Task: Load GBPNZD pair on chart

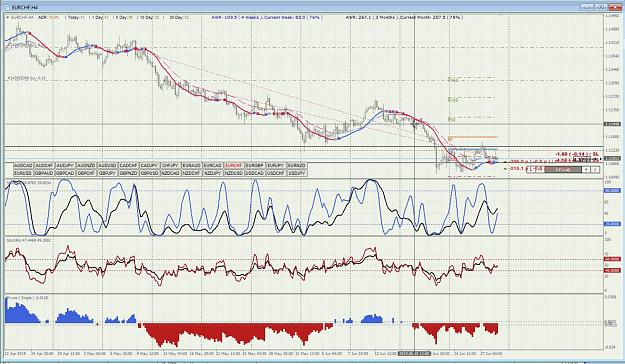Action: 129,173
